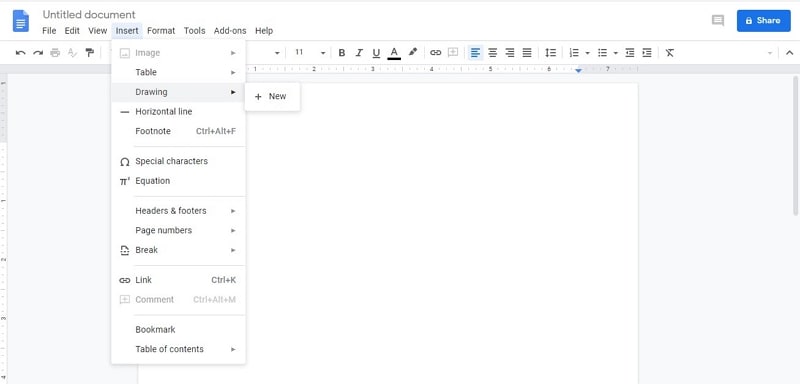Insert a Footnote

[179, 131]
